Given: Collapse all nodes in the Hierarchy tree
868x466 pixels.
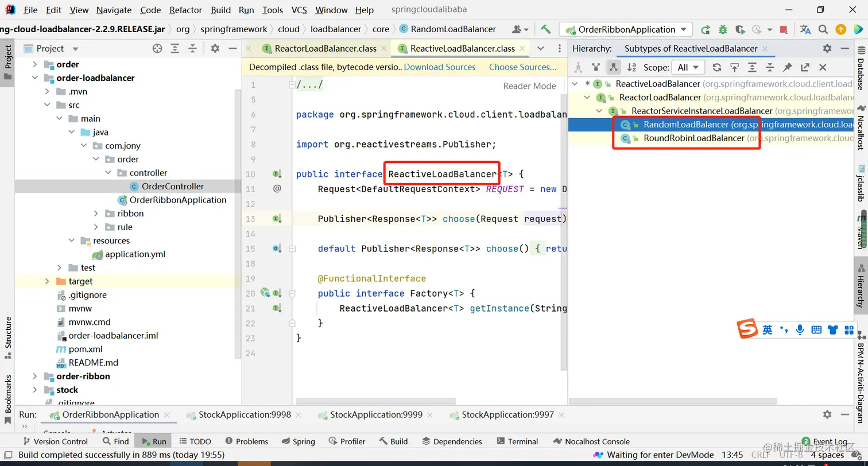Looking at the screenshot, I should (x=770, y=67).
